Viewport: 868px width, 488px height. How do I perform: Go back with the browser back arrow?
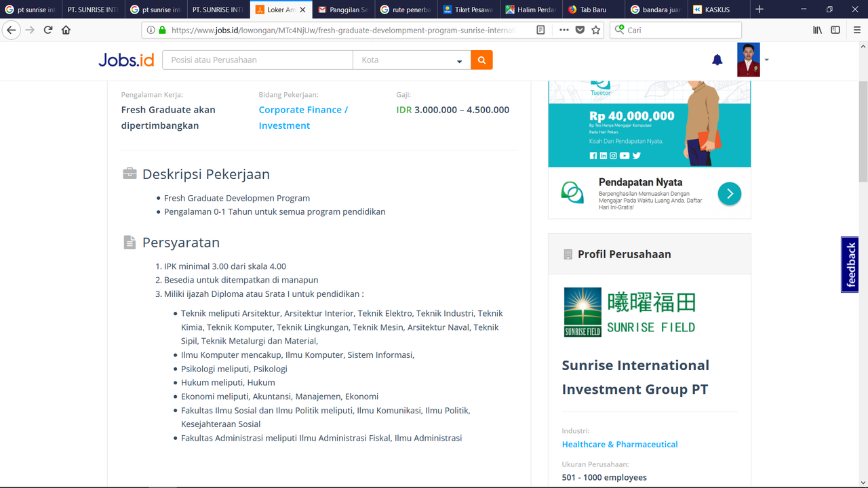(x=11, y=30)
